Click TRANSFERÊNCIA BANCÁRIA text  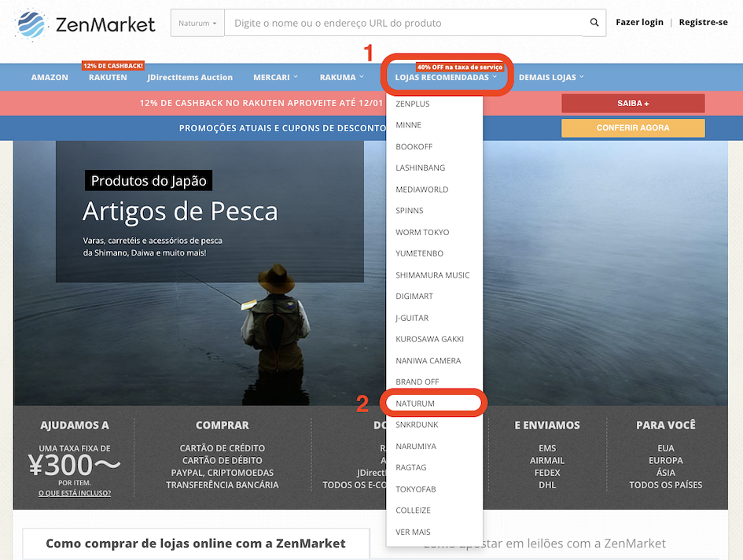(x=223, y=485)
